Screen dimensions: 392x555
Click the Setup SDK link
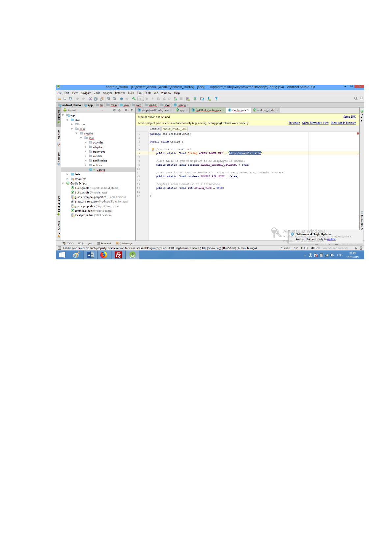coord(349,117)
